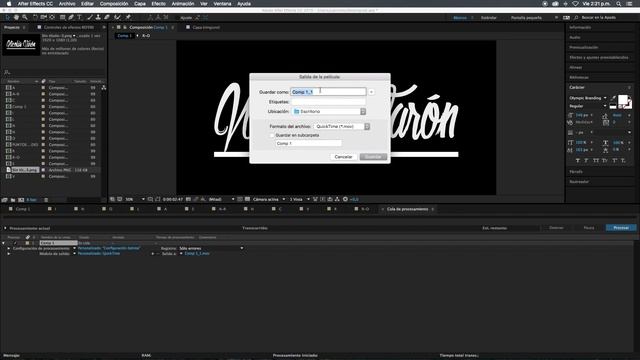Click the Guardar button in dialog
This screenshot has height=360, width=640.
point(373,157)
